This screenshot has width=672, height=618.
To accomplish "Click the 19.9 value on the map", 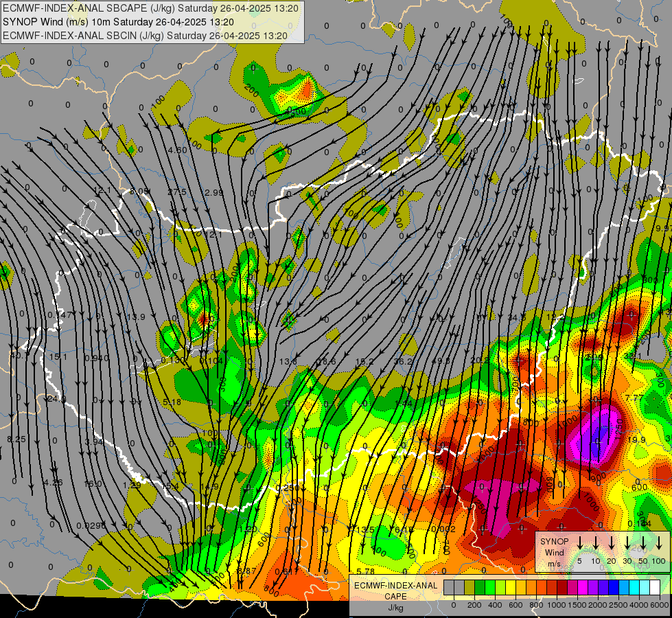I will point(636,440).
